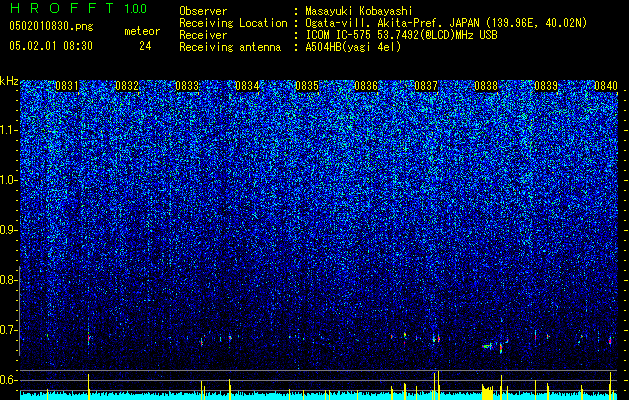Click the 0831 time marker
The height and width of the screenshot is (400, 629).
click(x=67, y=86)
